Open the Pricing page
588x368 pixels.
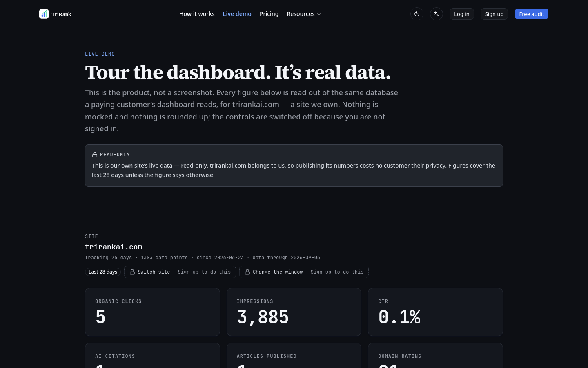click(x=269, y=14)
